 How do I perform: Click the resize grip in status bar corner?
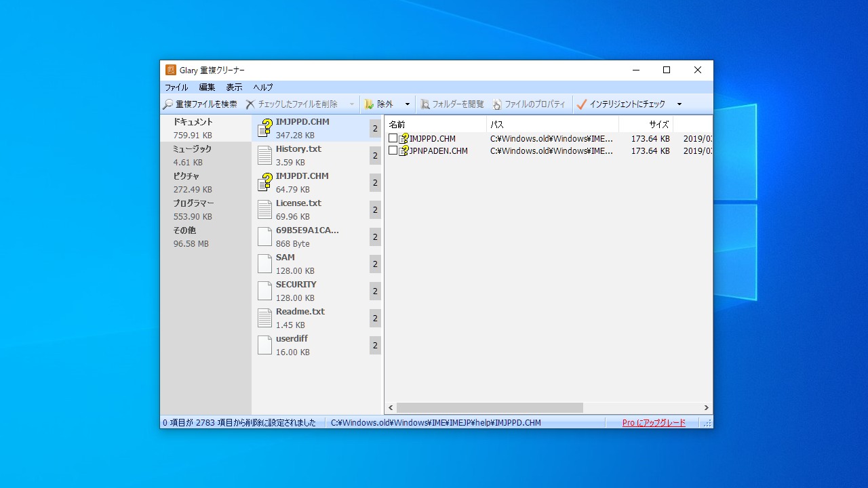[707, 423]
